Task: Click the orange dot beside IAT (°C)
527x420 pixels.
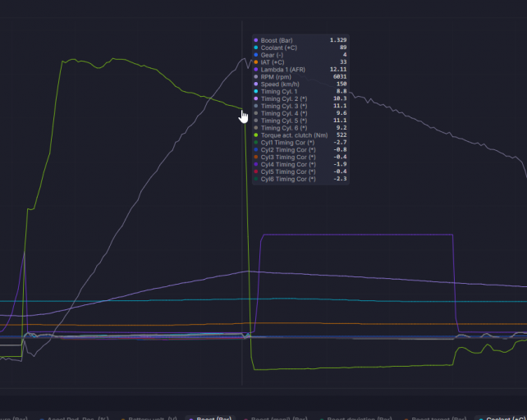Action: point(256,62)
